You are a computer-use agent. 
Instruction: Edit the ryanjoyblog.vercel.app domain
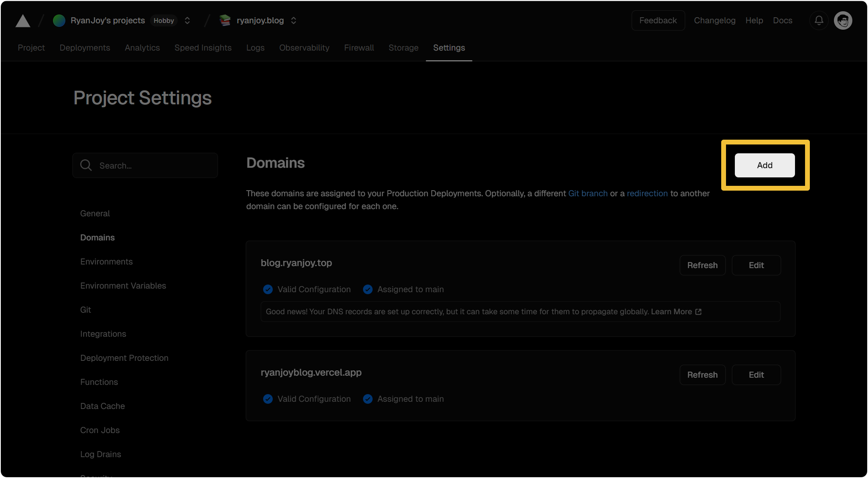pos(756,375)
